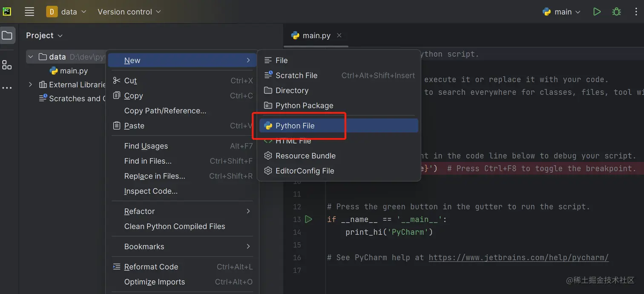644x294 pixels.
Task: Click the print_hi('PyCharm') code line
Action: [389, 232]
